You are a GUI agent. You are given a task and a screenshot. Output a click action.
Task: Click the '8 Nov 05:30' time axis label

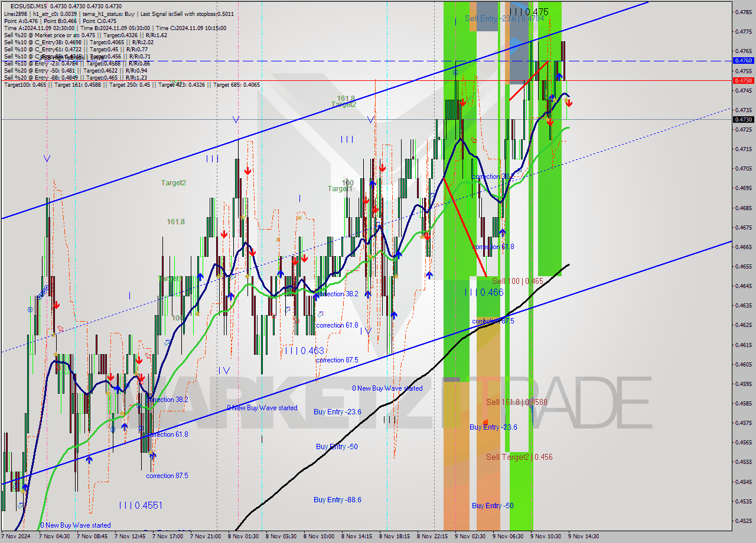point(281,537)
